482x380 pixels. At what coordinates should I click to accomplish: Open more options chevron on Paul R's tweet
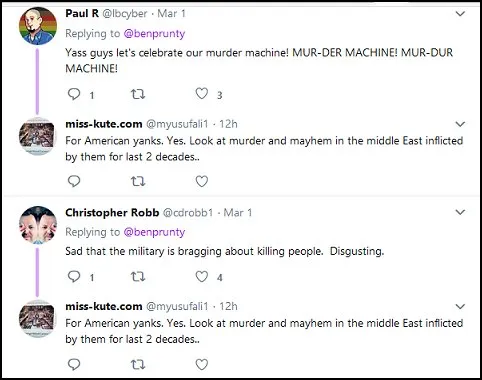click(x=460, y=14)
